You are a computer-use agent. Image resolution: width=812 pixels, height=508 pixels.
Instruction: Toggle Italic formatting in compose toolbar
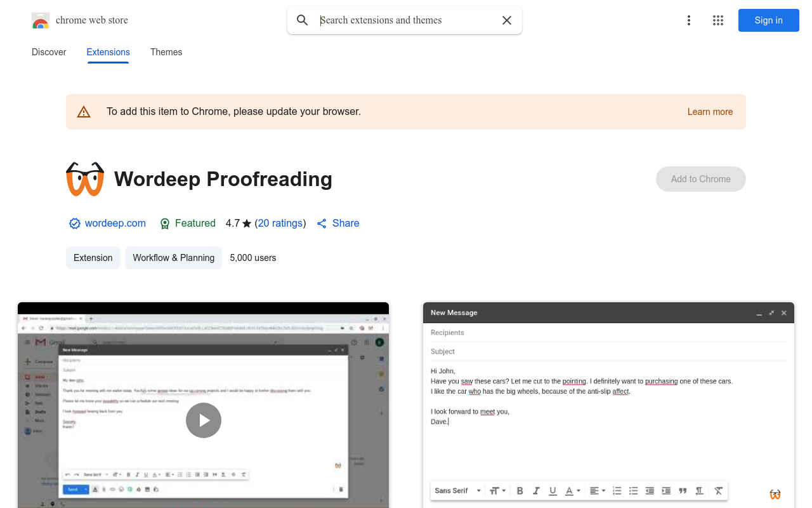pyautogui.click(x=537, y=491)
